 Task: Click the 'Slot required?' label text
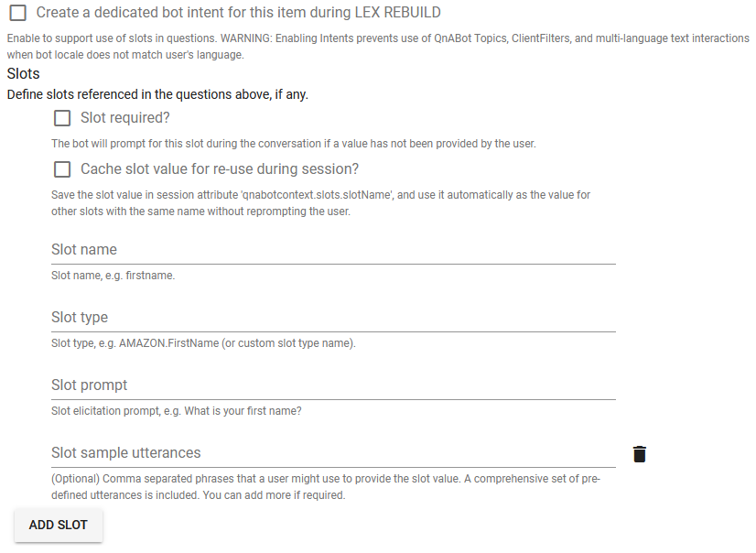[124, 117]
